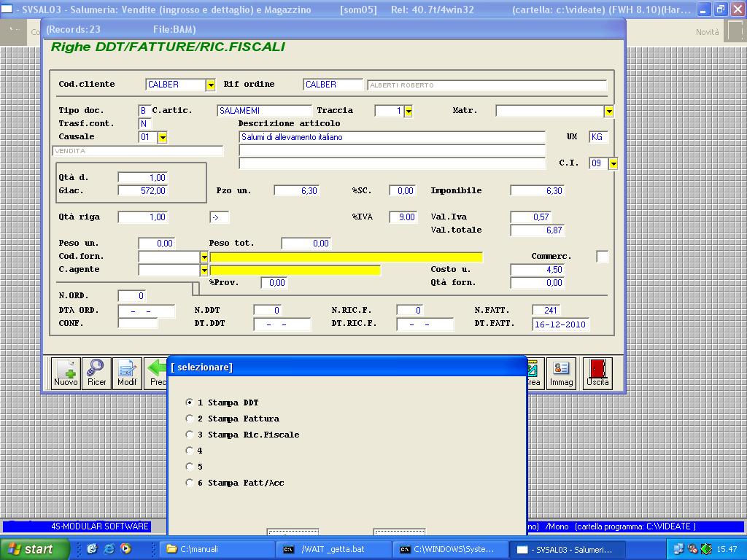Click the Peso un. field

[156, 244]
